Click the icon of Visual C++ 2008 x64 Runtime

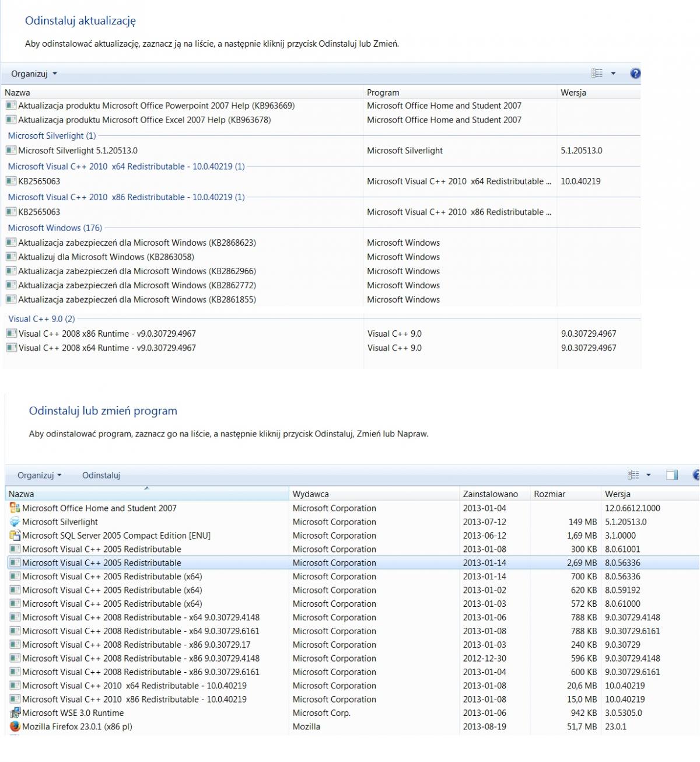pyautogui.click(x=12, y=348)
